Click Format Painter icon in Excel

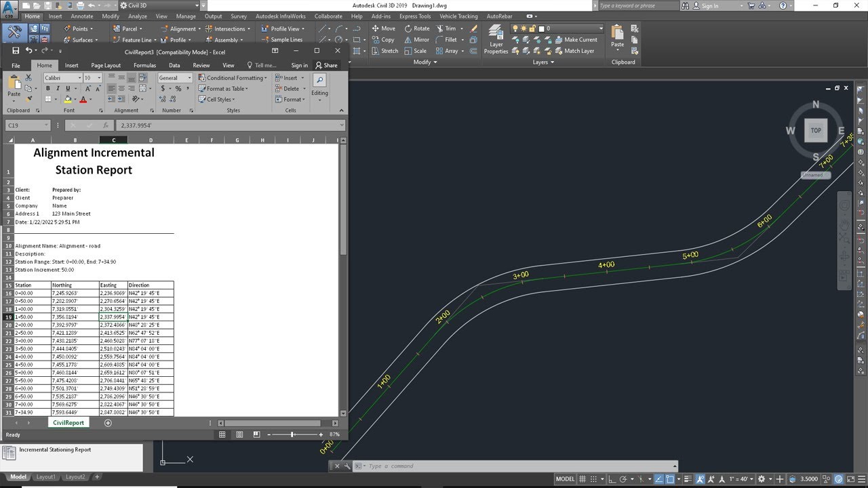(x=28, y=99)
